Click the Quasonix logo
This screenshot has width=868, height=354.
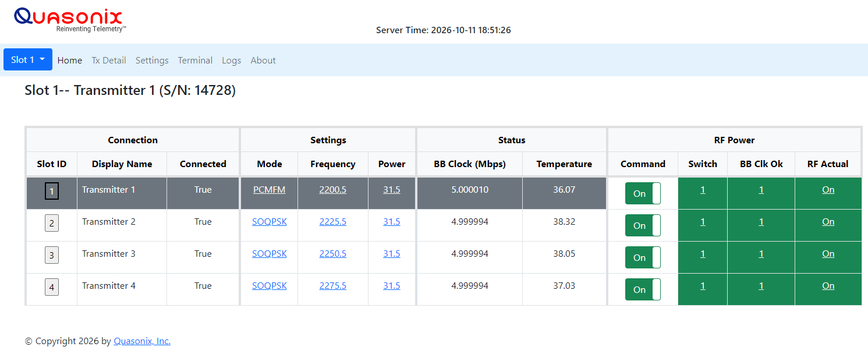click(70, 20)
